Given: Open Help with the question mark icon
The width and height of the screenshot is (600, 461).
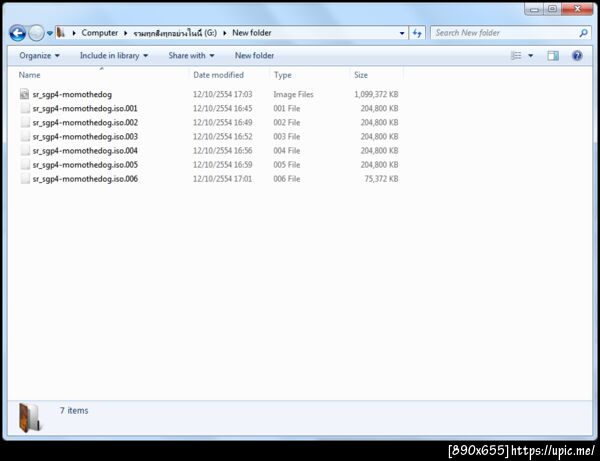Looking at the screenshot, I should [577, 56].
